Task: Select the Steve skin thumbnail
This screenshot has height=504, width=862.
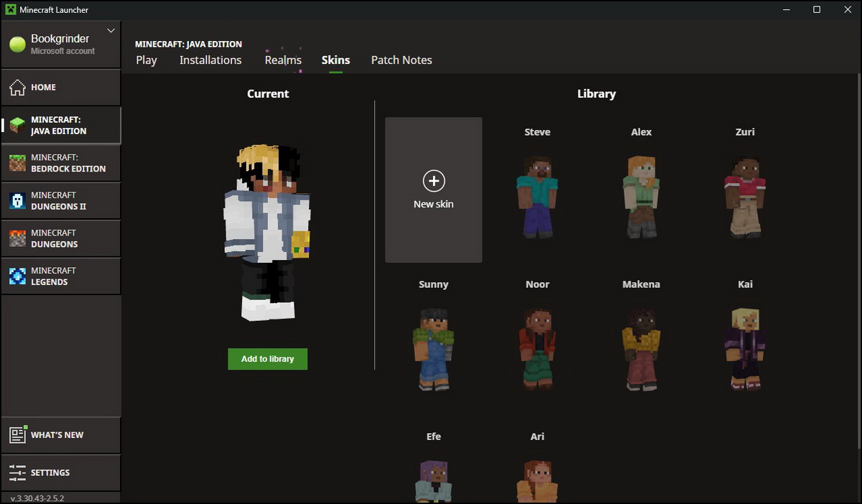Action: (537, 195)
